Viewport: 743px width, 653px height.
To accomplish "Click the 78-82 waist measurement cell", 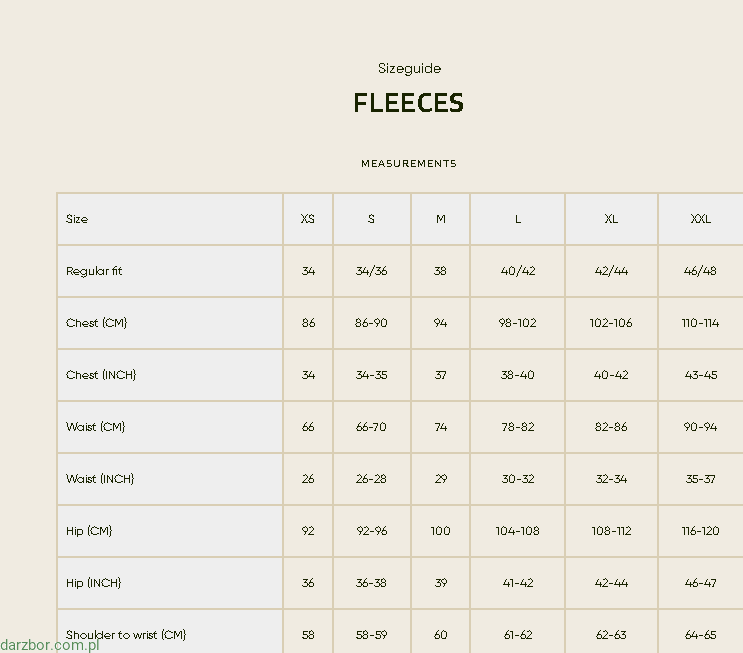I will (517, 427).
